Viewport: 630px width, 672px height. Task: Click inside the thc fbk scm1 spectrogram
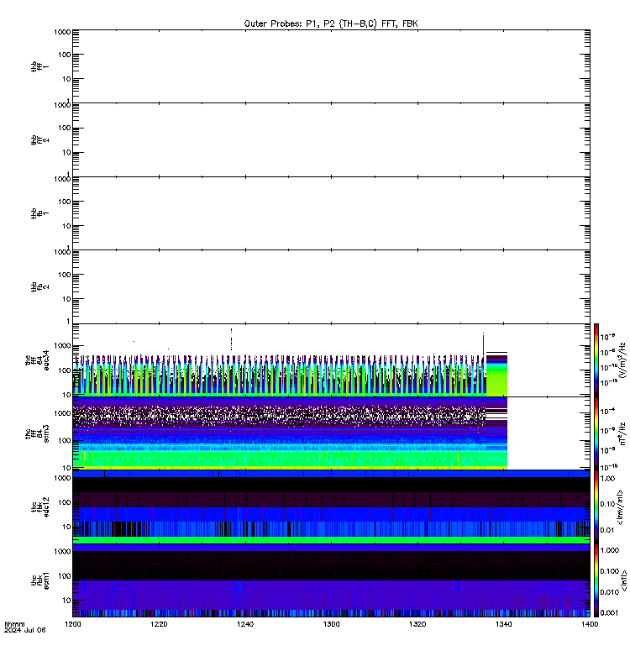tap(331, 580)
